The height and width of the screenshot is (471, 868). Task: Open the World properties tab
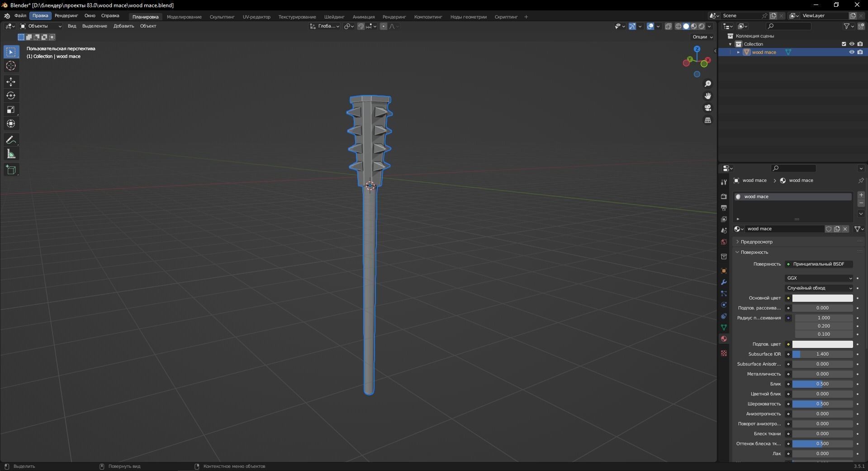[724, 242]
